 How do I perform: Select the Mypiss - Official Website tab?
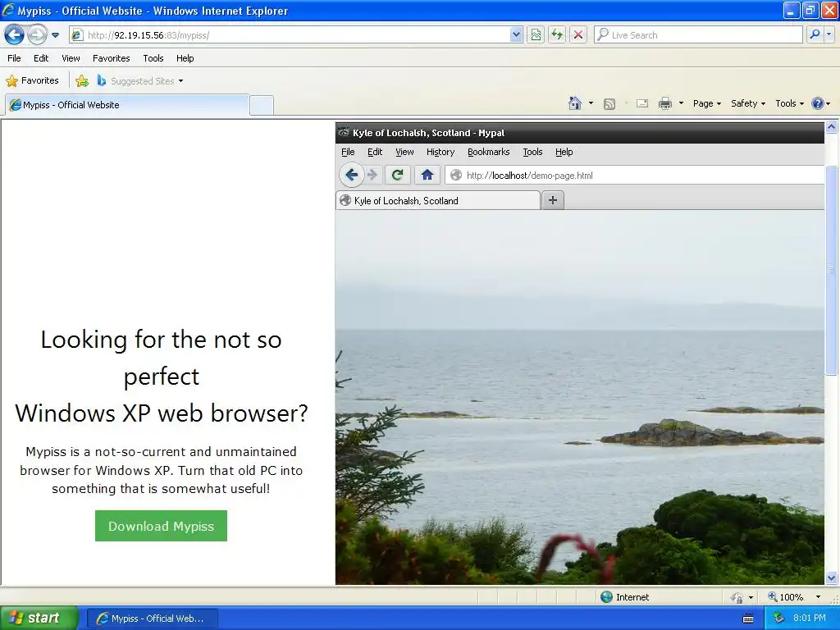(127, 105)
